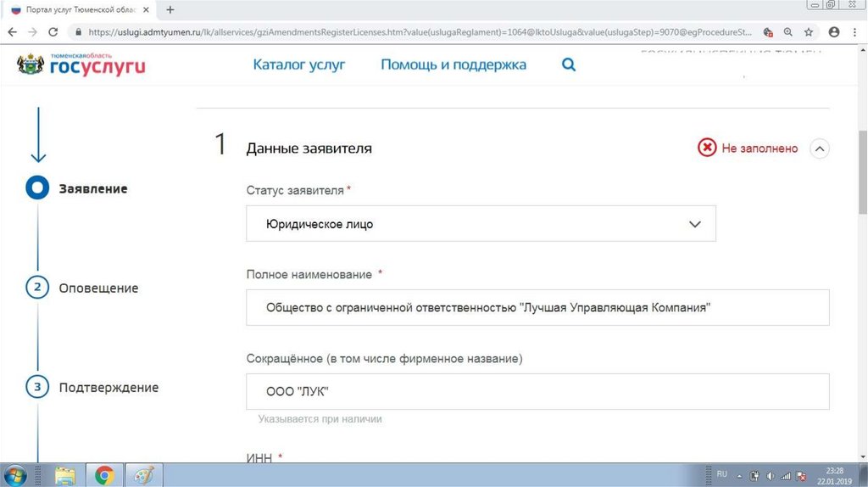This screenshot has width=868, height=487.
Task: Open Помощь и поддержка menu
Action: 453,64
